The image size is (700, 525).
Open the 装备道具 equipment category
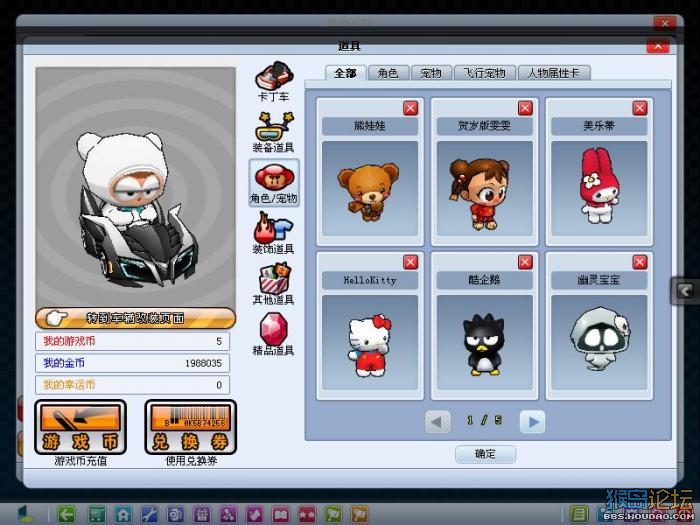click(274, 132)
